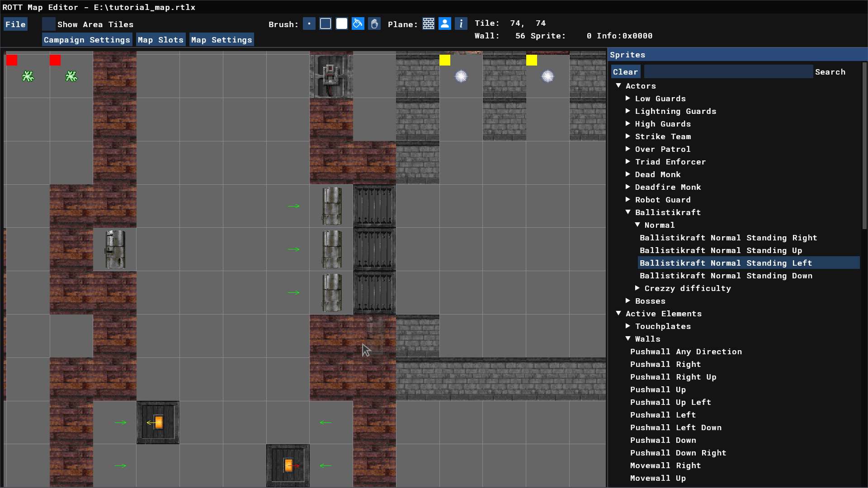Open the Map Slots panel
Image resolution: width=868 pixels, height=488 pixels.
point(160,40)
